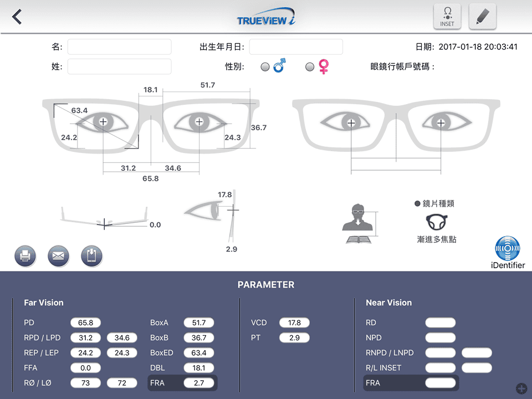This screenshot has height=399, width=532.
Task: Click the 姓 surname input field
Action: 120,66
